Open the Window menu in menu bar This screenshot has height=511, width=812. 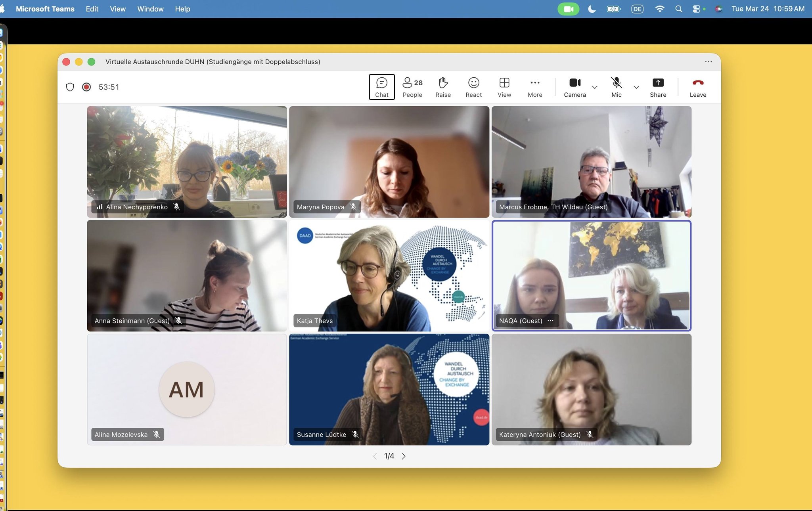pyautogui.click(x=150, y=9)
